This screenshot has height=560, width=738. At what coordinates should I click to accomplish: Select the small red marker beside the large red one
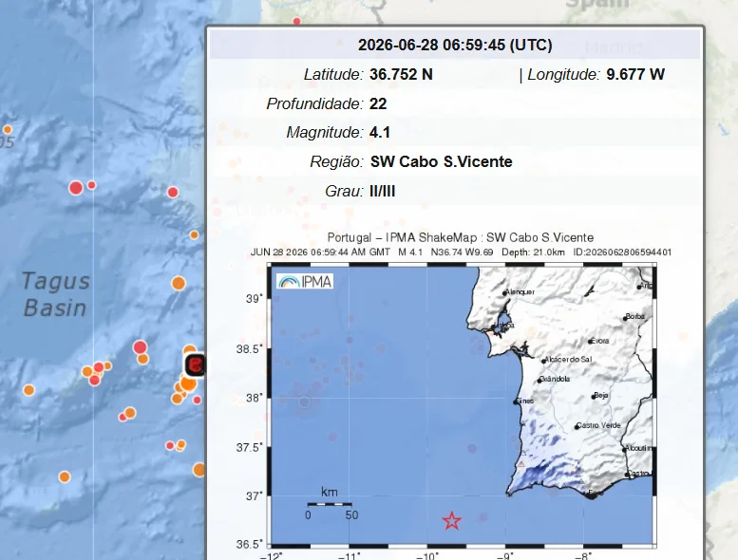[x=92, y=185]
